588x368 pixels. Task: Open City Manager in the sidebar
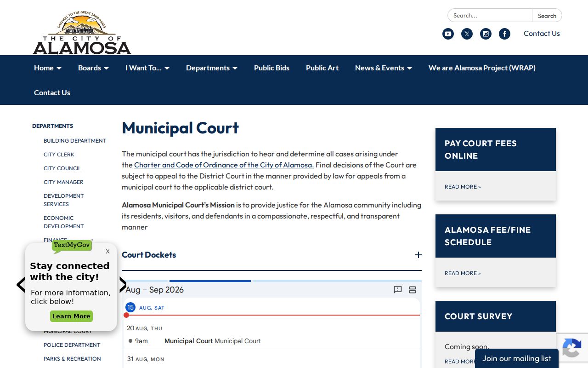[63, 182]
